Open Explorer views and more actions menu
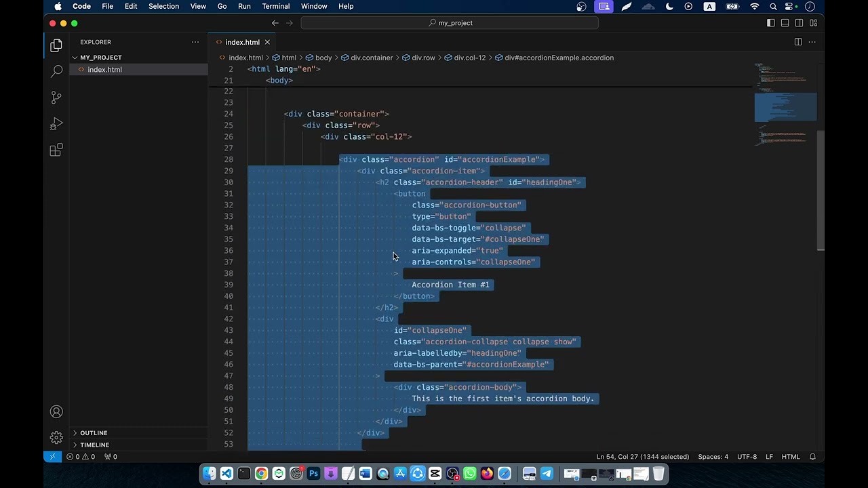Viewport: 868px width, 488px height. [195, 42]
